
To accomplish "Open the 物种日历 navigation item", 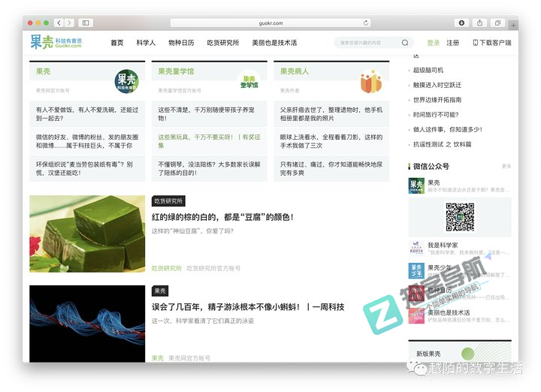I will pos(181,43).
